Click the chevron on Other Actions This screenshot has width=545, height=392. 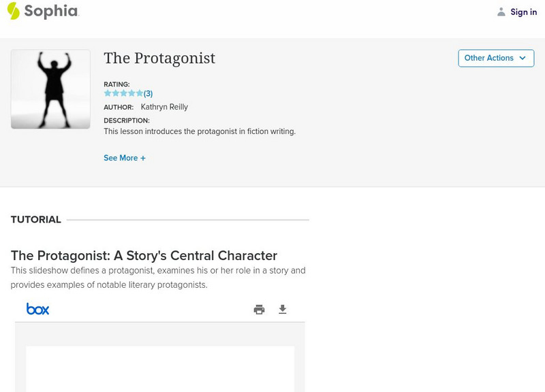coord(523,59)
